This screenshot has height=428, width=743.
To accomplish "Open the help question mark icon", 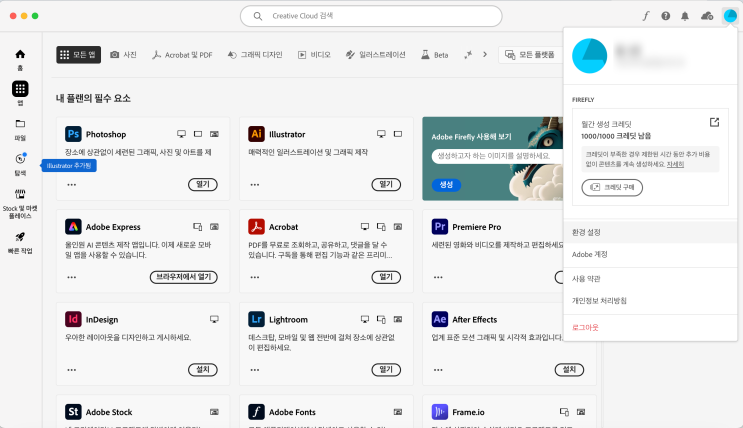I will [665, 16].
